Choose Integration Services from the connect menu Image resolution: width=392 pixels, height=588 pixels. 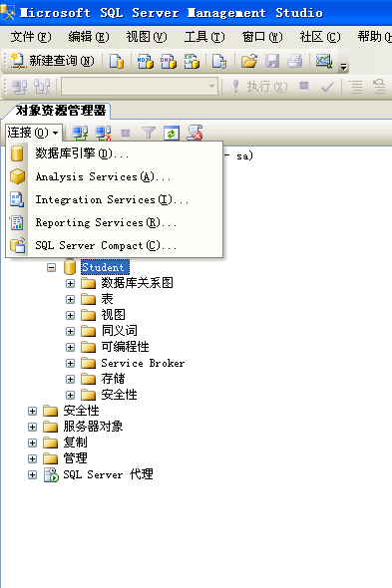115,200
